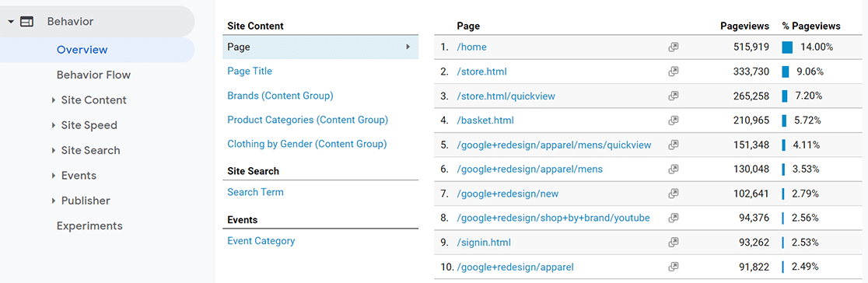Open external icon for /google+redesign/apparel row
The height and width of the screenshot is (283, 868).
(x=673, y=267)
